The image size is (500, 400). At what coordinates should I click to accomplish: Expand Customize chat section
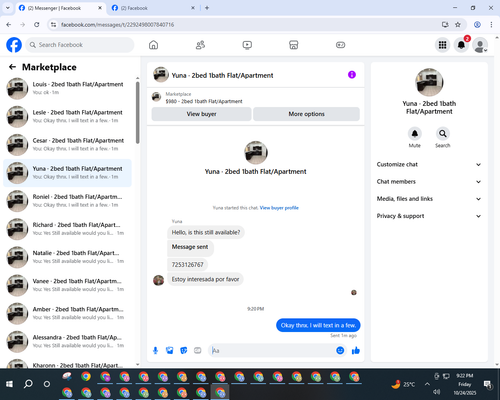pos(429,164)
